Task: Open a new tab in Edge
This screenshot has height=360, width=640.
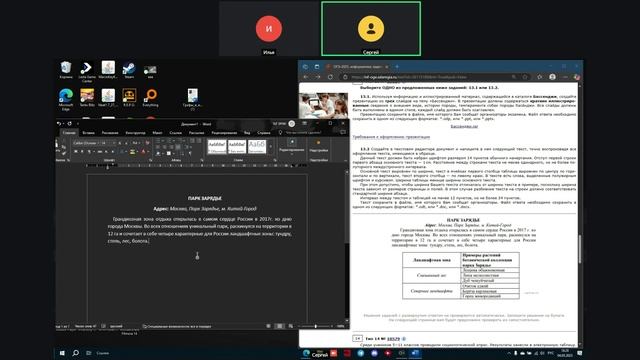Action: click(x=397, y=67)
